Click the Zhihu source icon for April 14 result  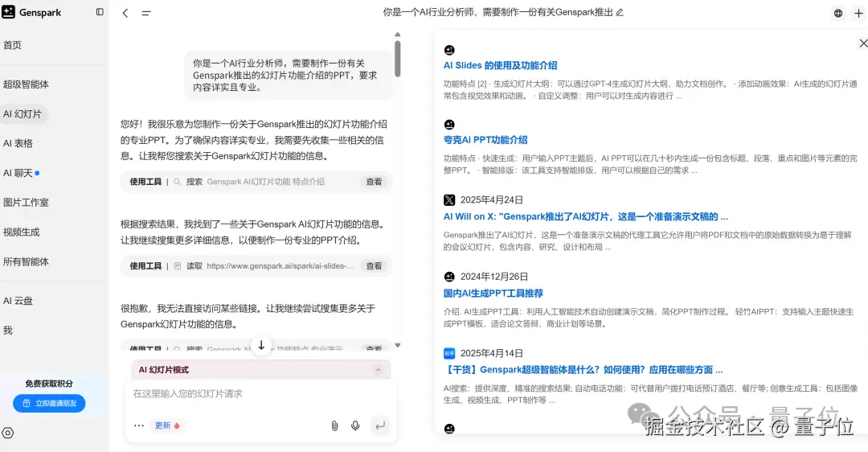(x=449, y=353)
